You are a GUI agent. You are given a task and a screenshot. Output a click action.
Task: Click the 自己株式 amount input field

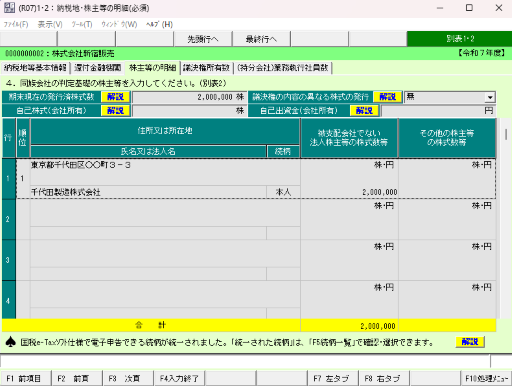point(189,111)
